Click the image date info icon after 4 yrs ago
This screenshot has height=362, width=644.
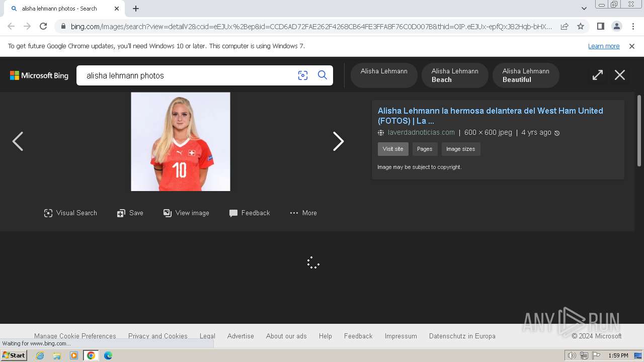click(x=557, y=133)
